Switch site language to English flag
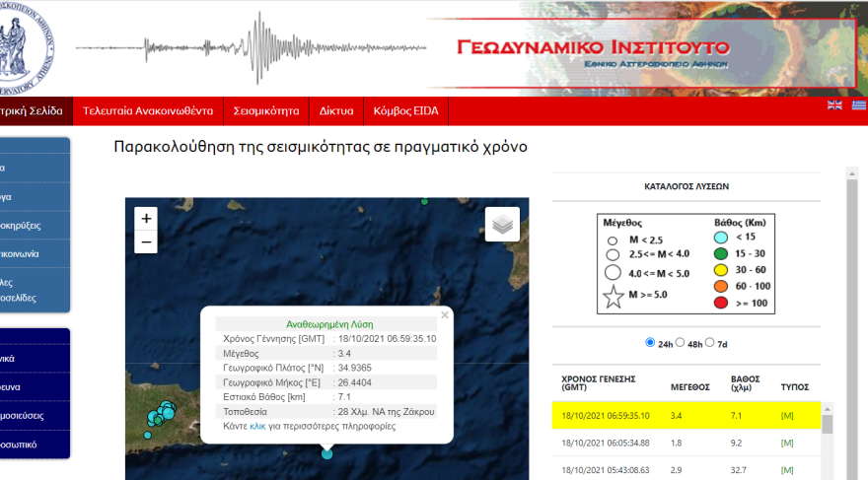868x480 pixels. click(x=834, y=105)
